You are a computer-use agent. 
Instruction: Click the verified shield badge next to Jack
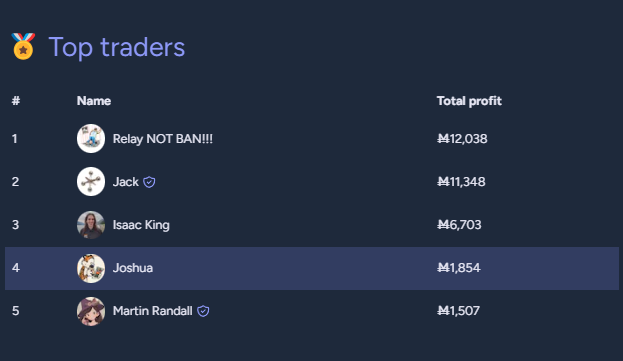tap(149, 182)
